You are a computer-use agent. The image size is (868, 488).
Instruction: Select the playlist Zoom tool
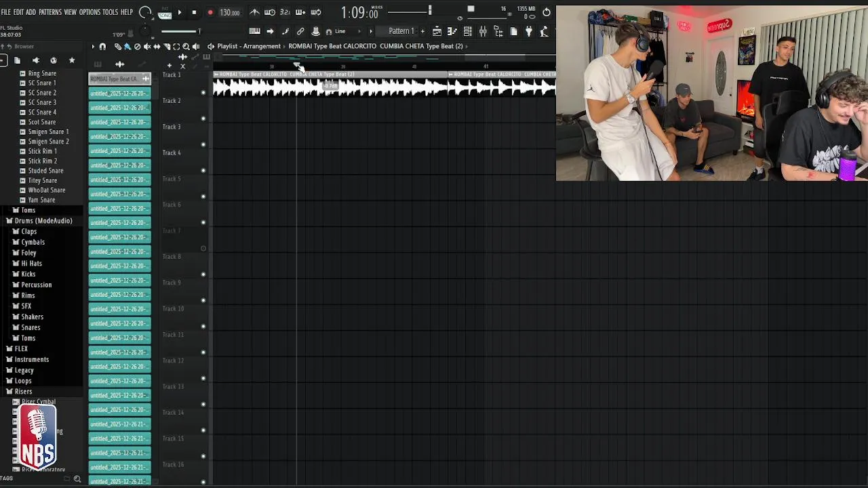pos(186,46)
